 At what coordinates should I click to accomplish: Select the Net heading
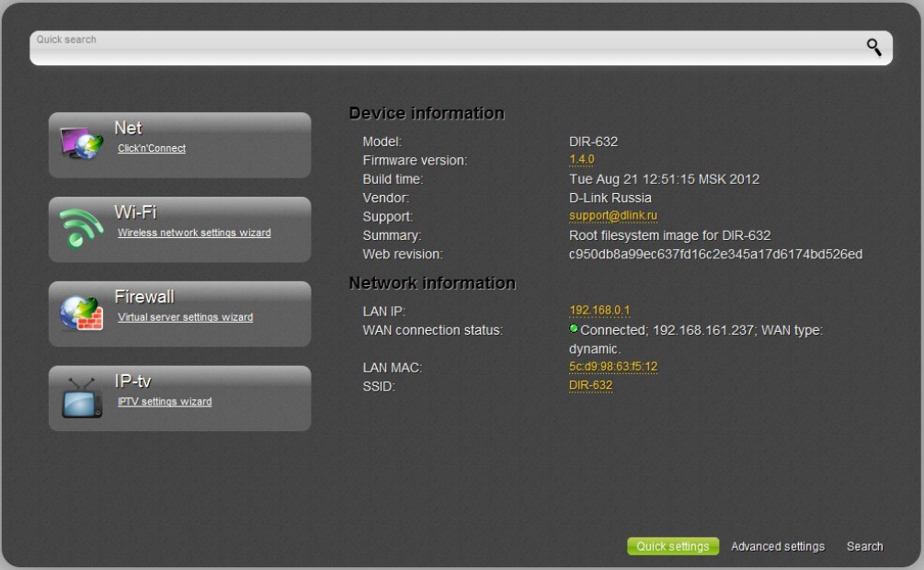[x=128, y=128]
